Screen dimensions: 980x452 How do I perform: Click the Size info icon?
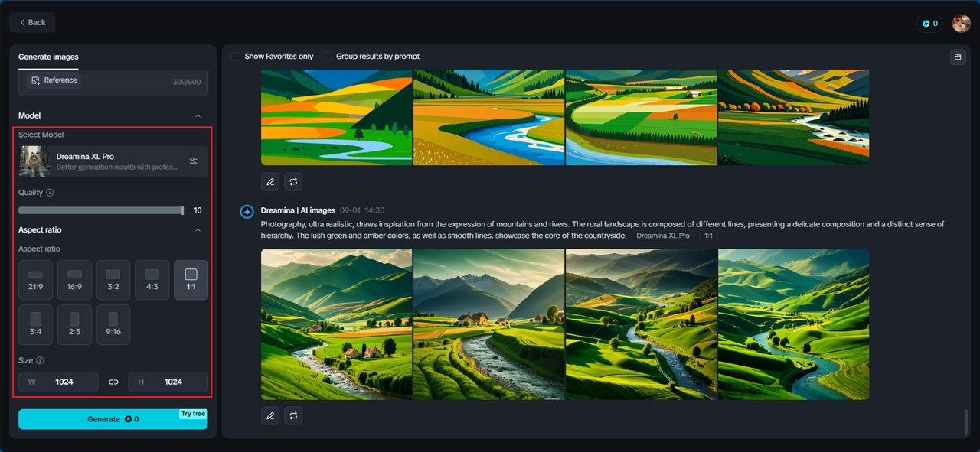41,360
